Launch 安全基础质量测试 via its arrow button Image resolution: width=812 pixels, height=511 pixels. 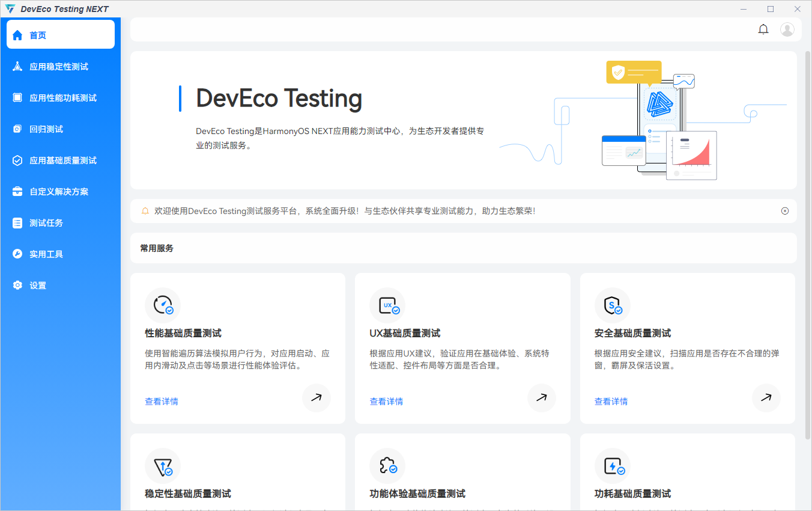click(x=766, y=398)
